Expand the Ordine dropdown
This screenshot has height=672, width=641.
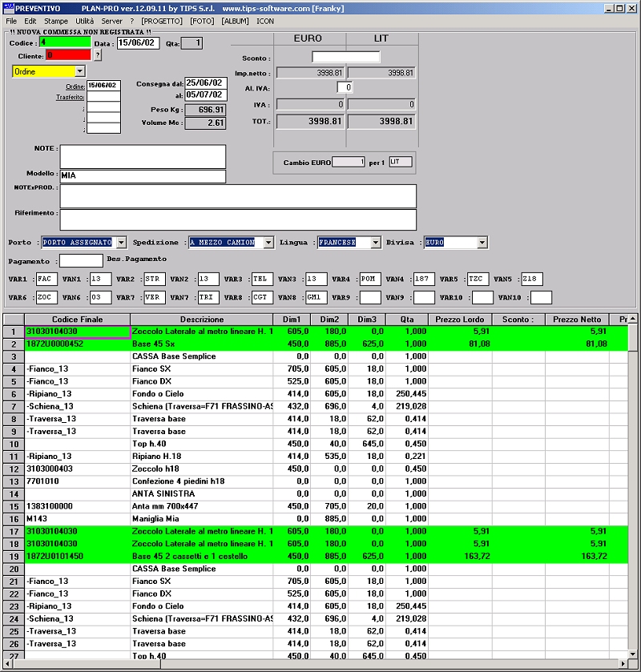(80, 71)
